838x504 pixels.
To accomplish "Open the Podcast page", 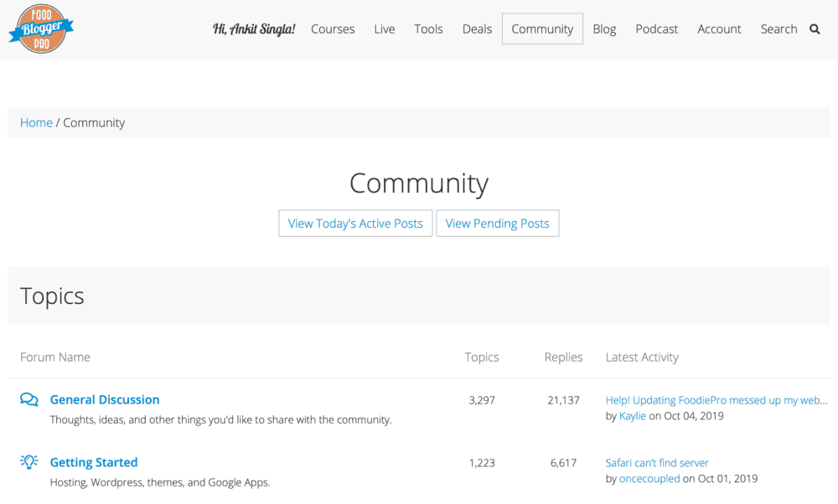I will 656,28.
